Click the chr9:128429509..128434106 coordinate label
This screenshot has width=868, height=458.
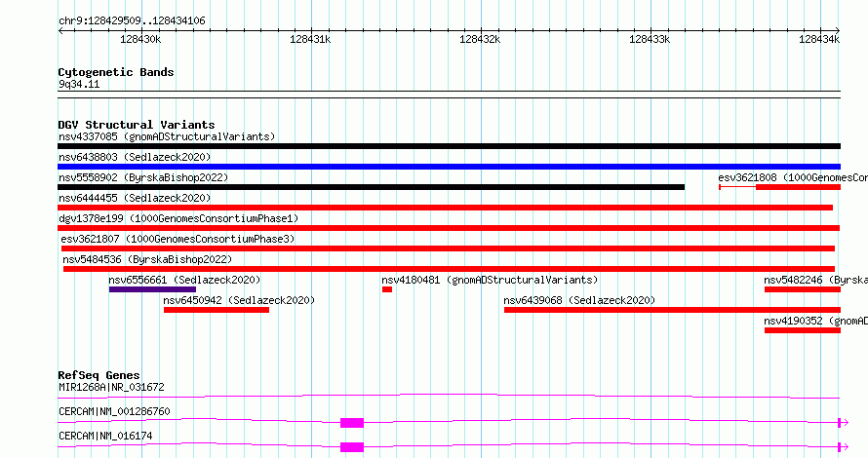pyautogui.click(x=132, y=21)
